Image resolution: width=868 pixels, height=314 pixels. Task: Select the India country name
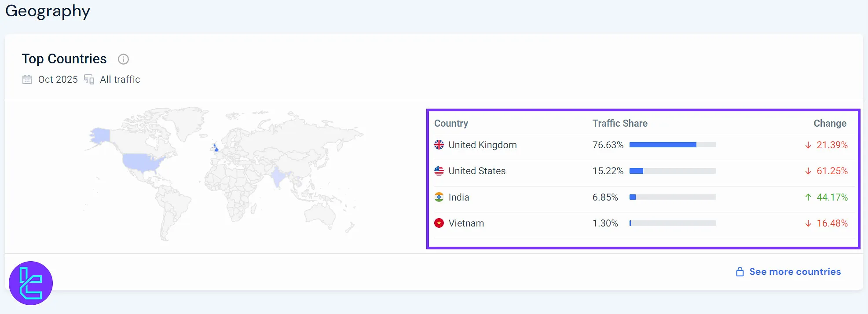[x=458, y=197]
